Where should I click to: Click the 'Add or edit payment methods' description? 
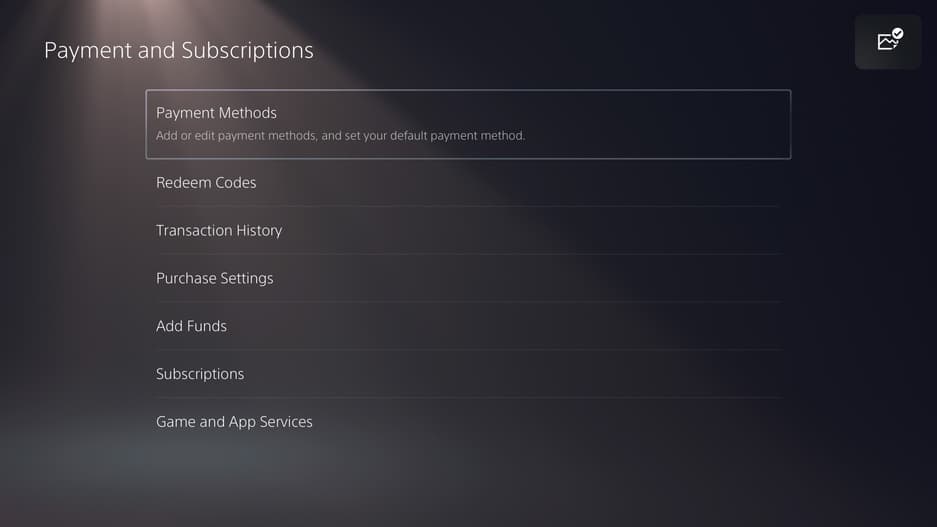click(340, 136)
